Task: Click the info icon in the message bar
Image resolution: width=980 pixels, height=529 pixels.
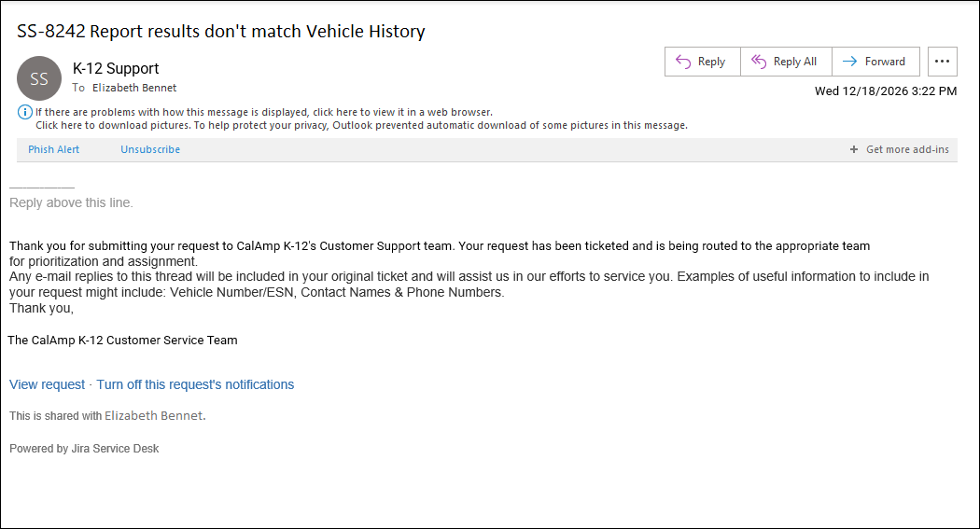Action: tap(24, 112)
